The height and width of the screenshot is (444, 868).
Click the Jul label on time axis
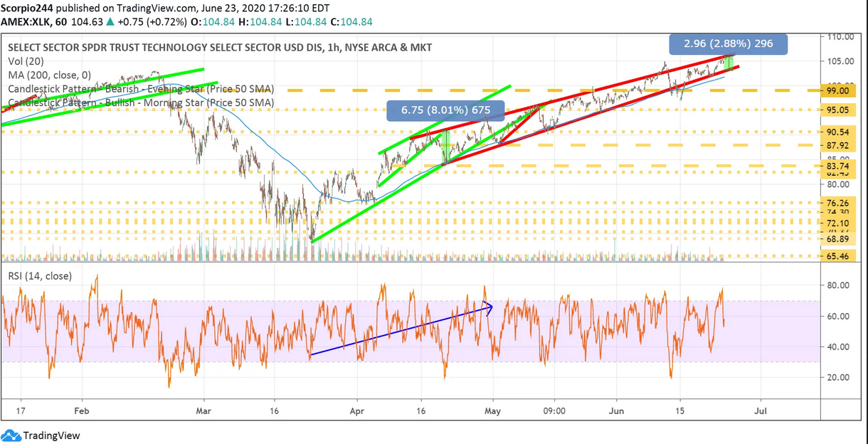(761, 411)
